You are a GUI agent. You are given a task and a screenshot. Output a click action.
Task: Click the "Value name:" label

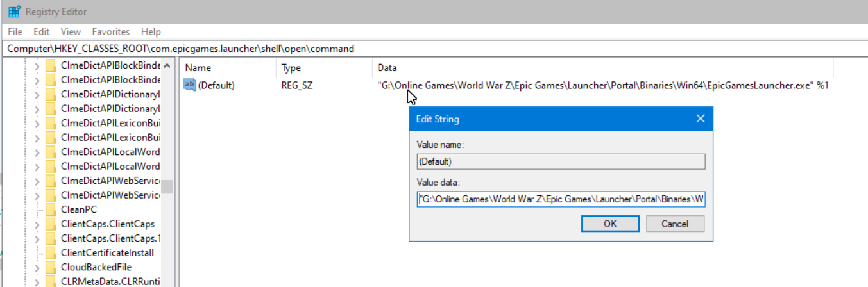(x=440, y=145)
